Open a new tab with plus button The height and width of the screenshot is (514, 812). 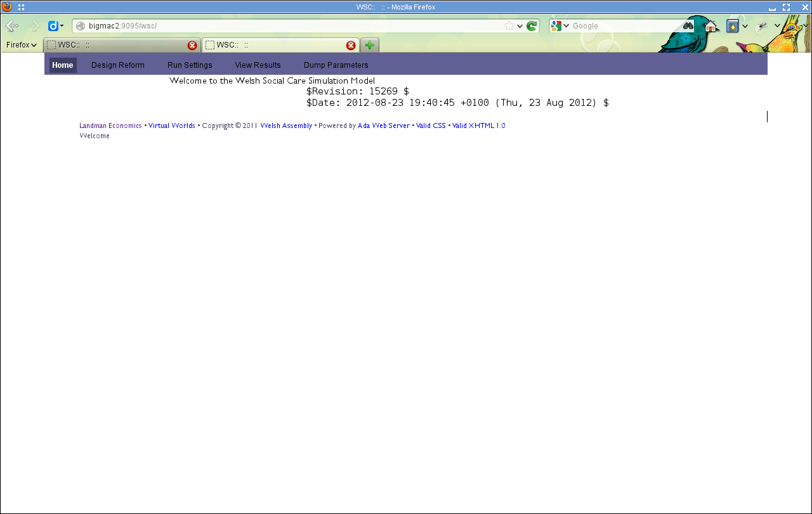tap(370, 45)
